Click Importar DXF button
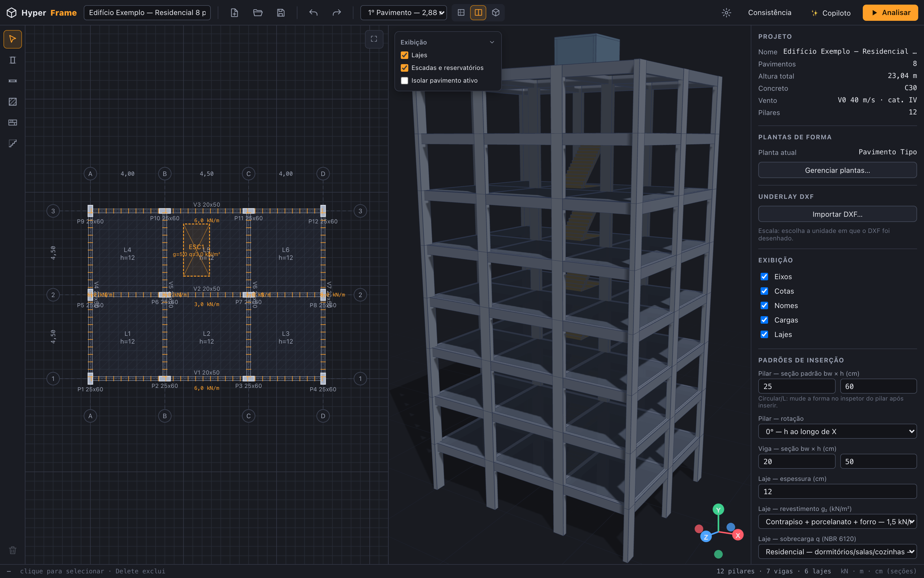Viewport: 924px width, 578px height. tap(837, 214)
